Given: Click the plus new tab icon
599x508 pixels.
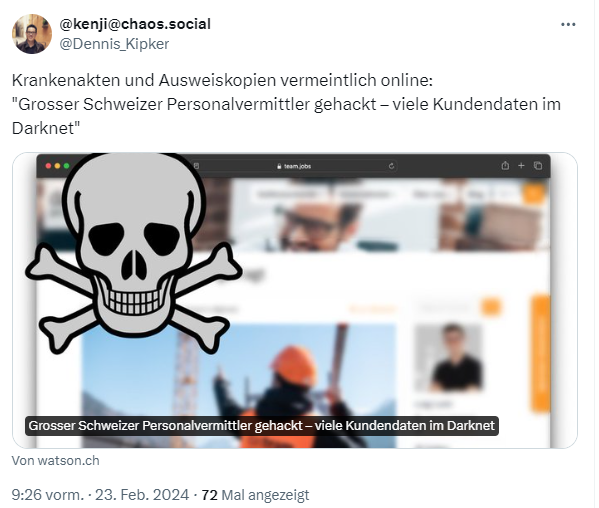Looking at the screenshot, I should (x=521, y=166).
